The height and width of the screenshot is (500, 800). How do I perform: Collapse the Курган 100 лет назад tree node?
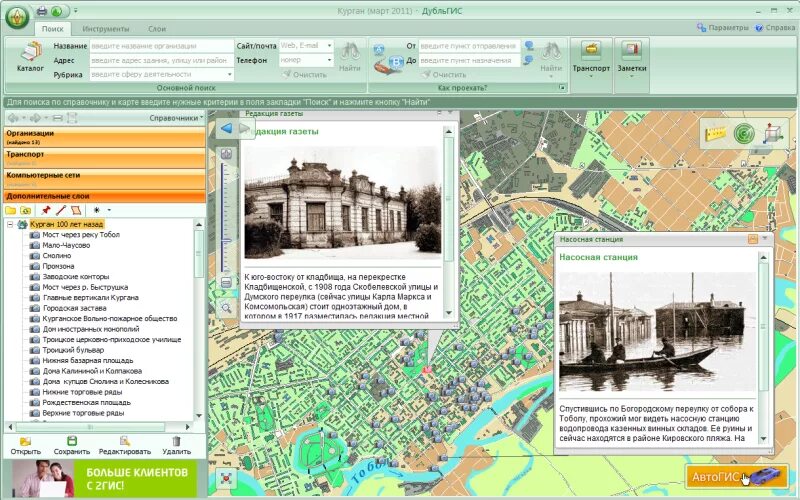(x=10, y=224)
